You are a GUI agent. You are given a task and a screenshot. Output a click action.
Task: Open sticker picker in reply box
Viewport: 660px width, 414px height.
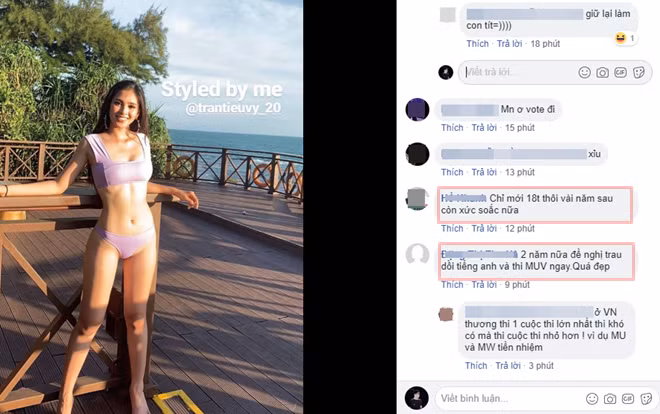pyautogui.click(x=639, y=72)
